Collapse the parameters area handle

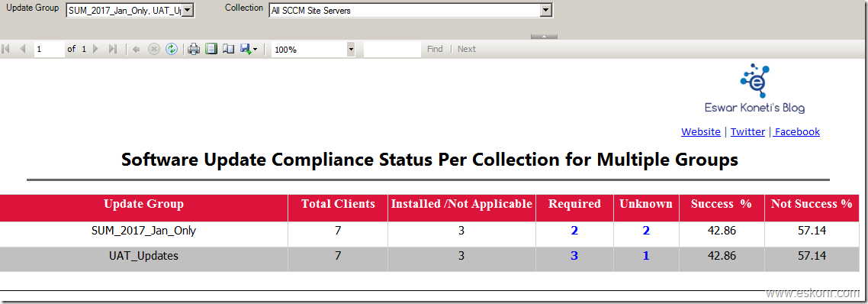(544, 37)
